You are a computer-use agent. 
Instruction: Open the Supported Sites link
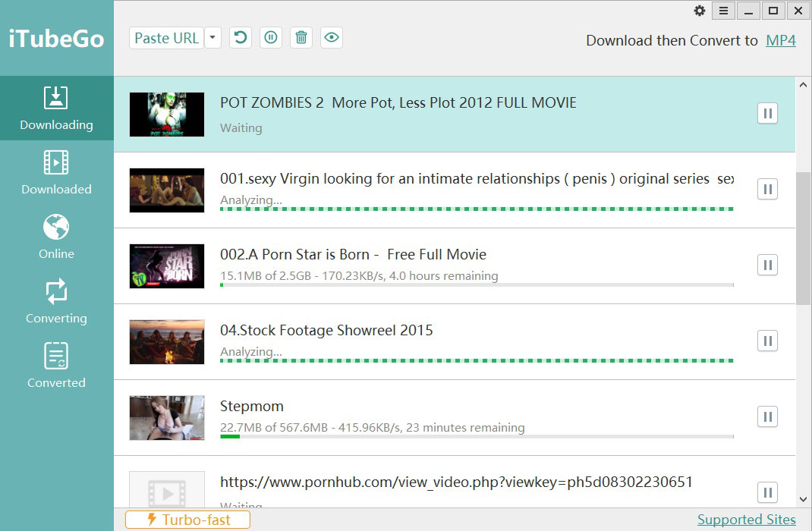[x=746, y=520]
